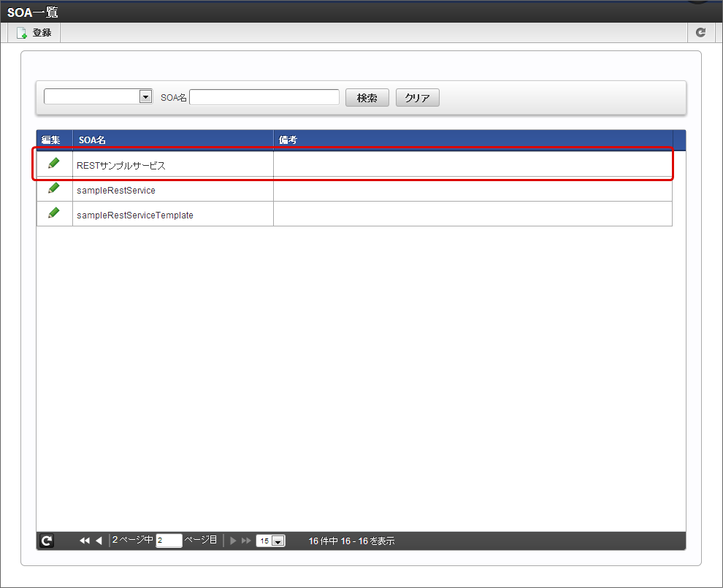
Task: Sort by the SOA名 column header
Action: tap(173, 140)
